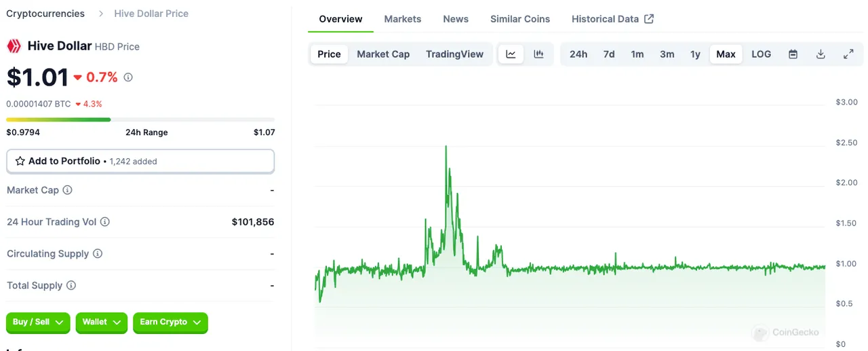The width and height of the screenshot is (868, 351).
Task: Open the Similar Coins tab
Action: (520, 19)
